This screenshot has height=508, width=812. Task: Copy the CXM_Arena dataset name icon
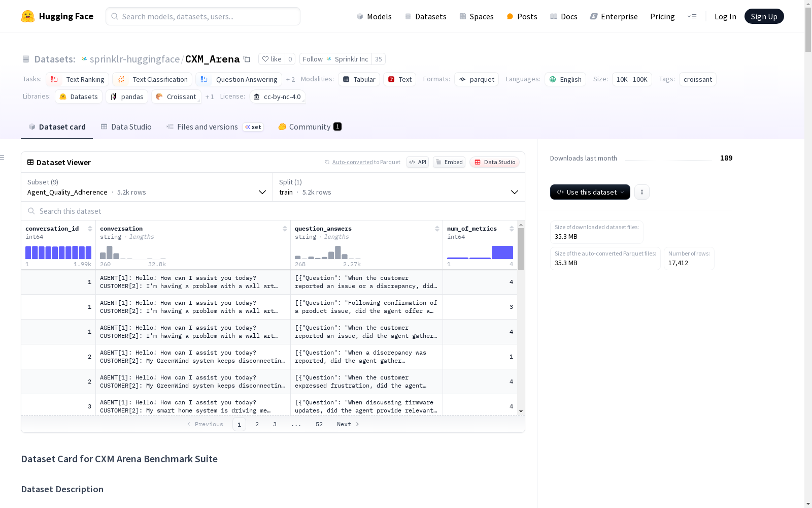point(247,59)
